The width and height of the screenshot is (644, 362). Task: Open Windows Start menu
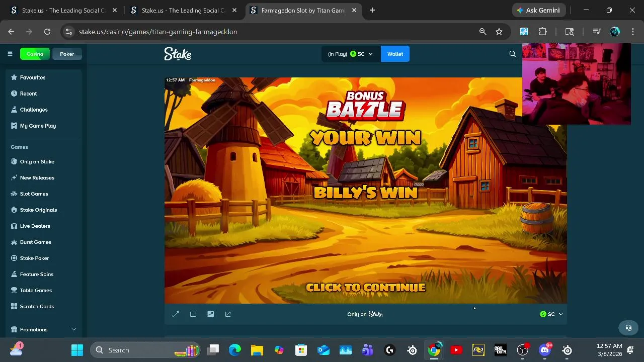77,350
